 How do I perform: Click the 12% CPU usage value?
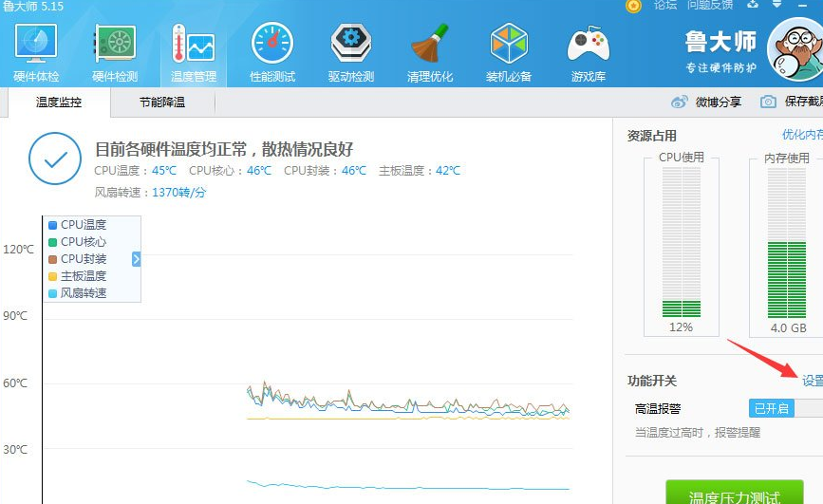pyautogui.click(x=681, y=327)
